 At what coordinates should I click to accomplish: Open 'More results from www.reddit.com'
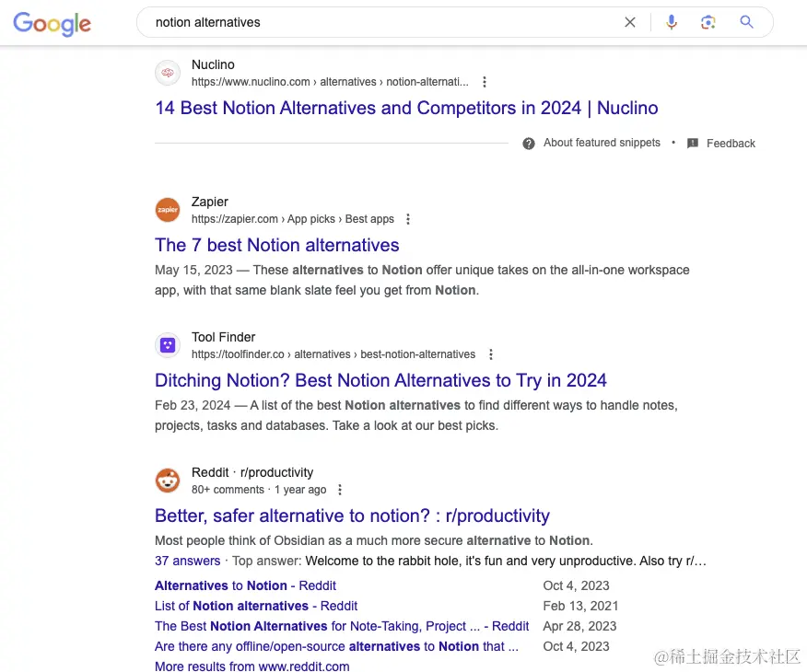(x=252, y=666)
